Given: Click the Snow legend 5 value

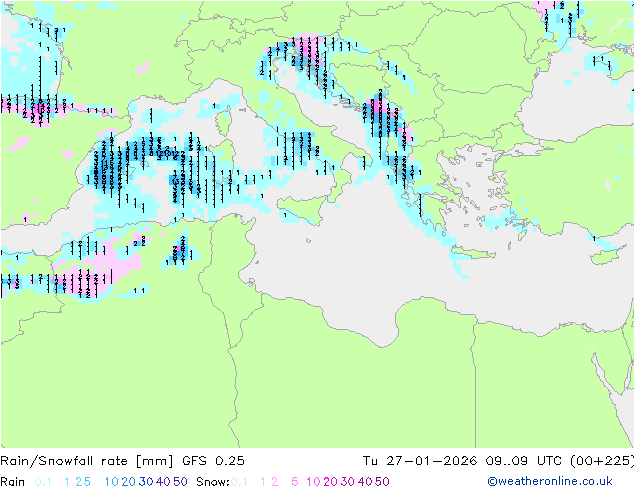Looking at the screenshot, I should point(295,482).
